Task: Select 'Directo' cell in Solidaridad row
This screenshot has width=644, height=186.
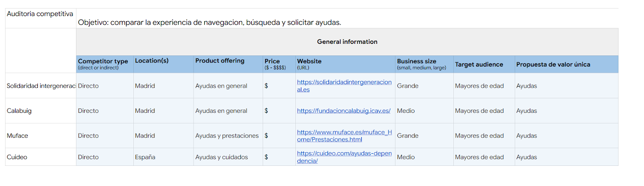Action: 105,86
